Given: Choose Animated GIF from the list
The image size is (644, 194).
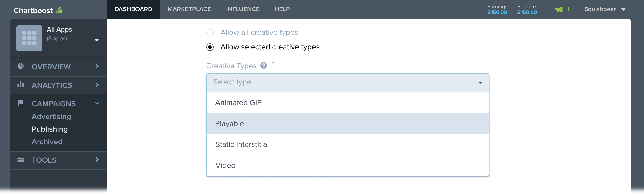Looking at the screenshot, I should tap(348, 103).
